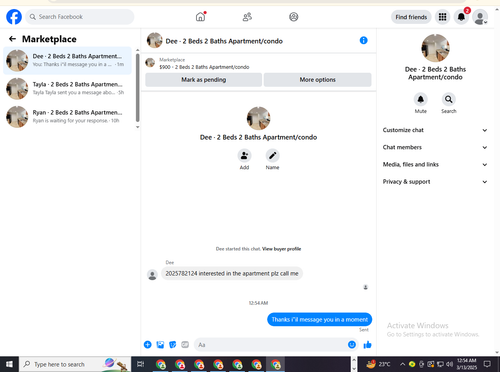Click the Find friends button

[411, 17]
